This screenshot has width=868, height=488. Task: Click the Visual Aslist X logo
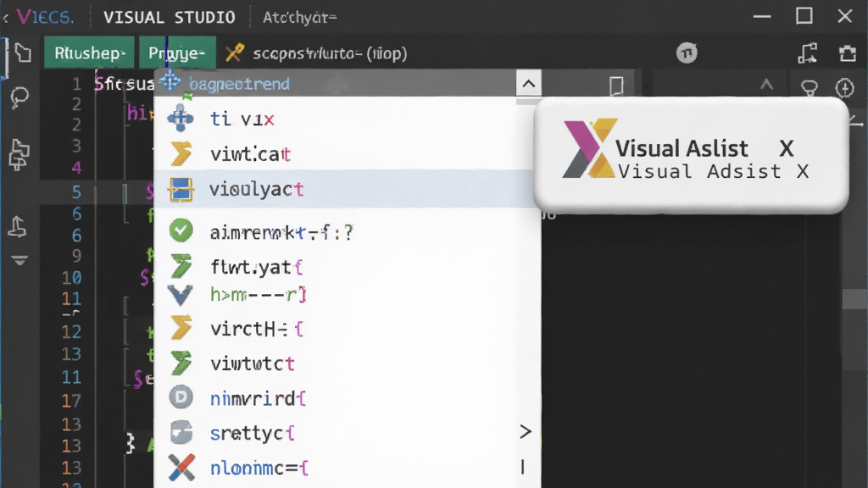point(590,148)
